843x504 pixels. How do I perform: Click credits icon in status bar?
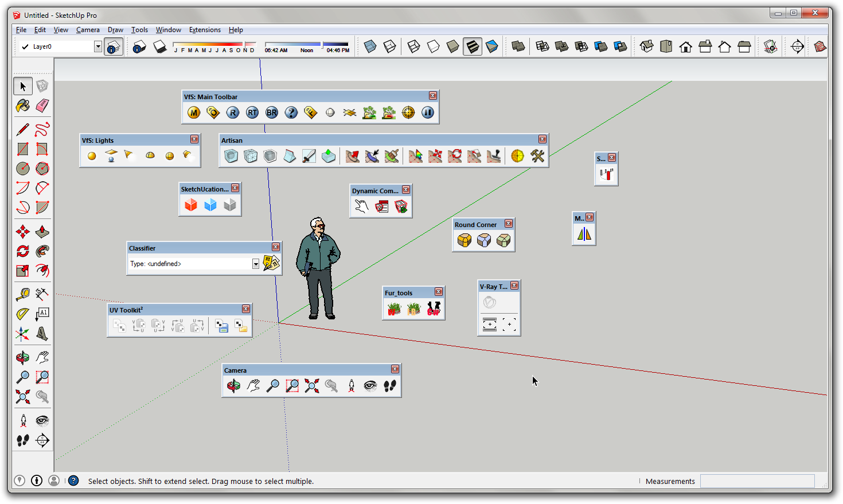tap(37, 480)
